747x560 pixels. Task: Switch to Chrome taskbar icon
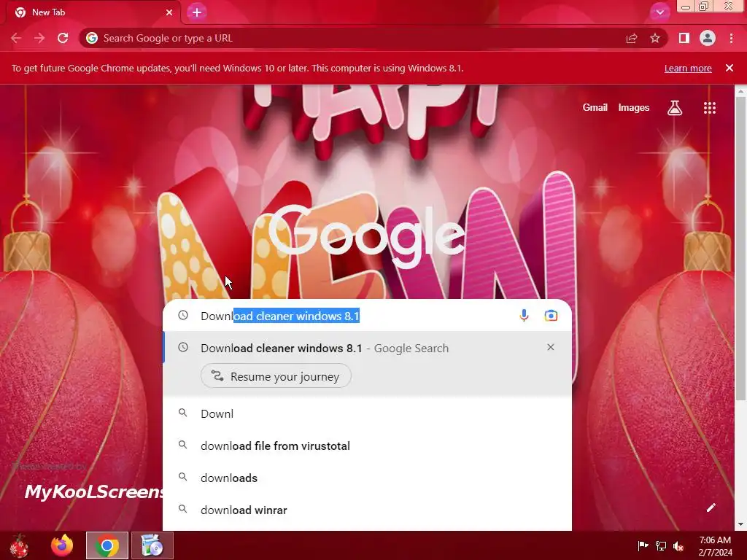107,545
